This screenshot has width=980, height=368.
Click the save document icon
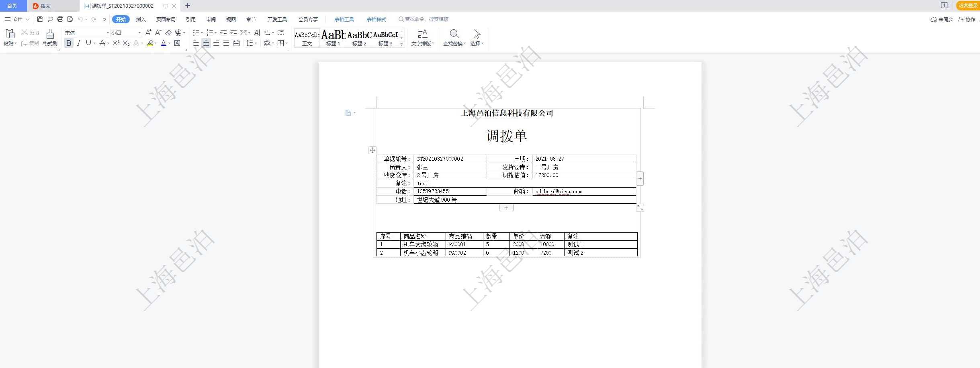click(40, 19)
